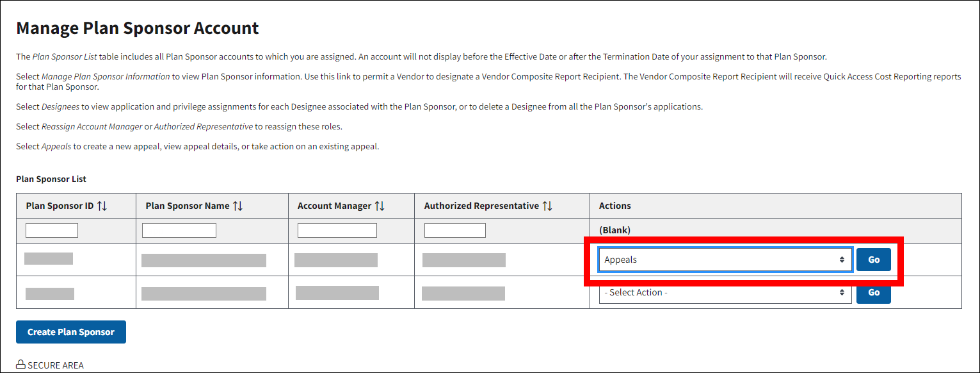This screenshot has height=373, width=980.
Task: Click the Plan Sponsor Name filter field
Action: point(179,230)
